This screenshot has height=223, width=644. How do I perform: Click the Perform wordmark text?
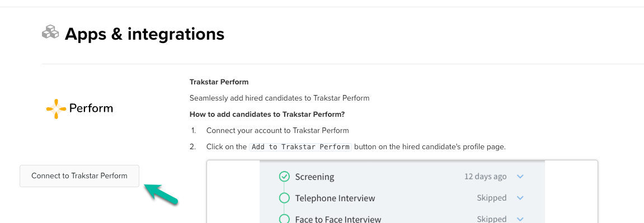point(91,108)
